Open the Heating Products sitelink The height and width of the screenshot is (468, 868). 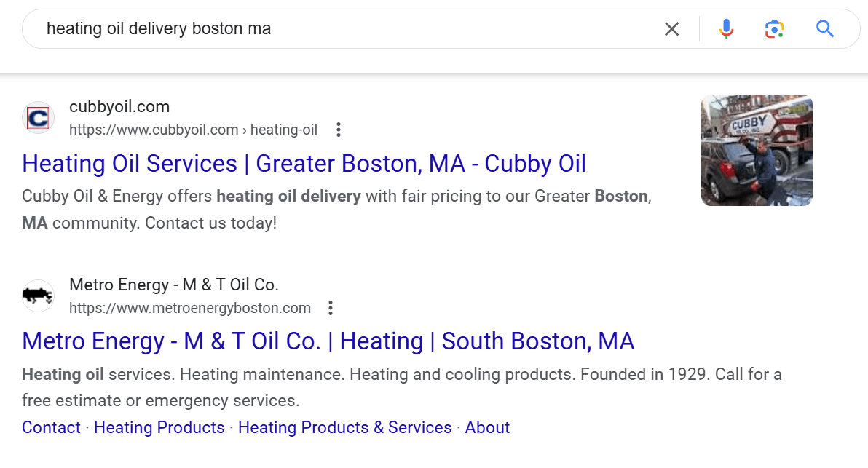(159, 427)
